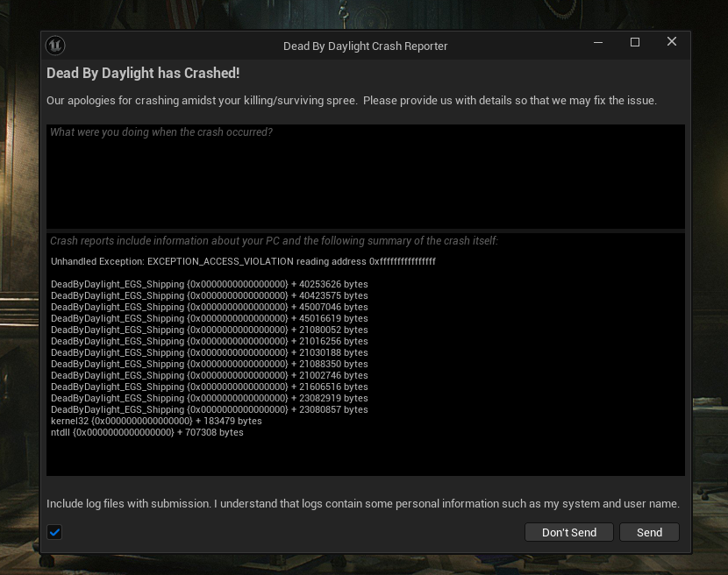Click the Dead By Daylight Crash Reporter title bar
728x575 pixels.
tap(366, 46)
